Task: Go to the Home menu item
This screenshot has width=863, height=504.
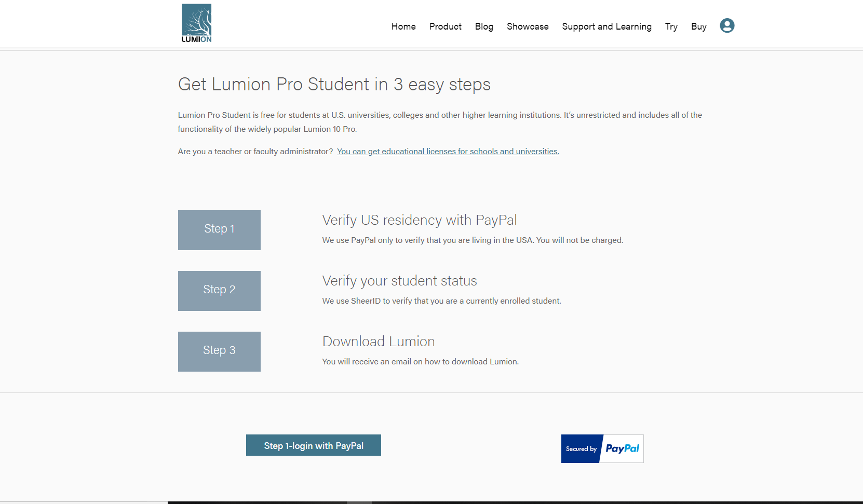Action: (x=403, y=26)
